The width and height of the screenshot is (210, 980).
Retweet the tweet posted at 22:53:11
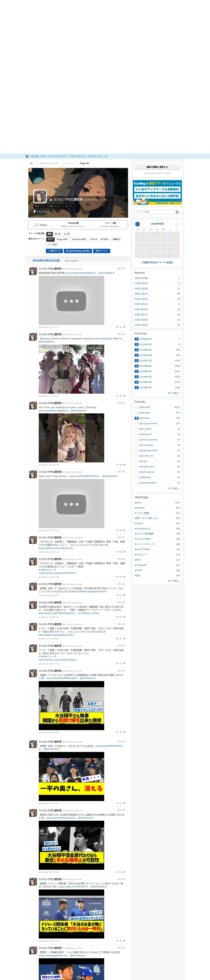tap(121, 396)
